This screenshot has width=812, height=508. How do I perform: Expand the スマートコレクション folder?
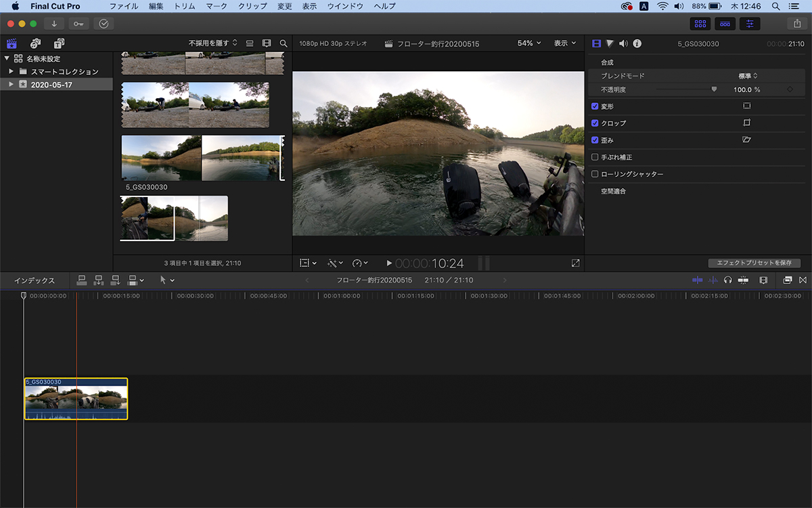pyautogui.click(x=12, y=71)
